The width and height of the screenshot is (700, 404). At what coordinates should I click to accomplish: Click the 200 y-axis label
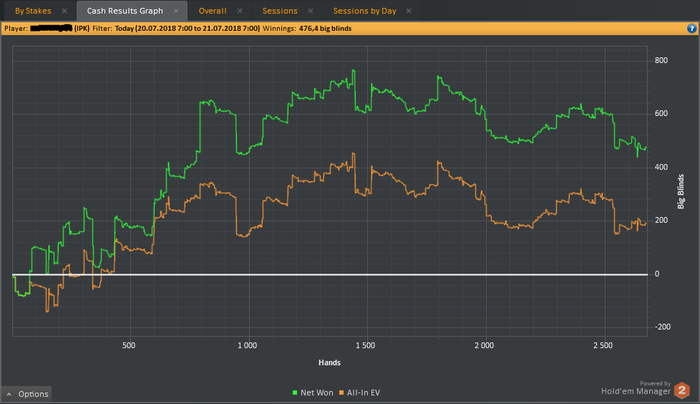[661, 220]
